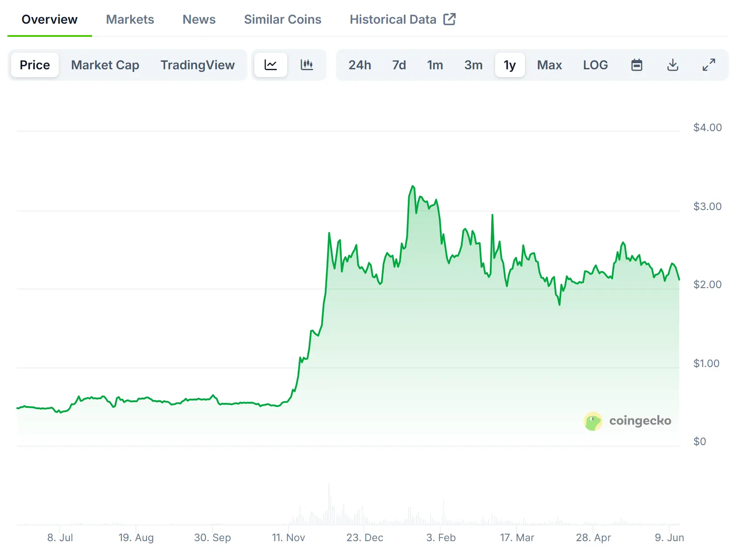Open the TradingView chart
Image resolution: width=742 pixels, height=560 pixels.
click(197, 65)
